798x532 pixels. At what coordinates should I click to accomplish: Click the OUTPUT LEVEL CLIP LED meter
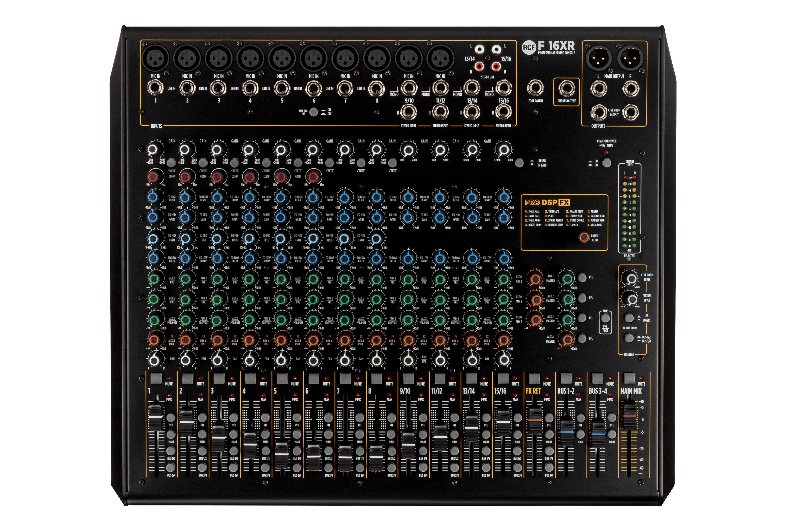coord(629,178)
